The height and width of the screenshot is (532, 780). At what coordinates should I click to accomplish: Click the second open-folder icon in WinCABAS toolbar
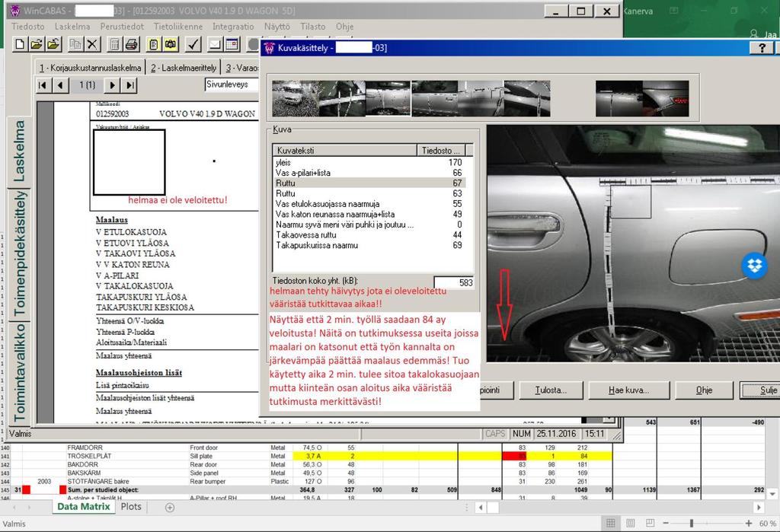click(53, 44)
